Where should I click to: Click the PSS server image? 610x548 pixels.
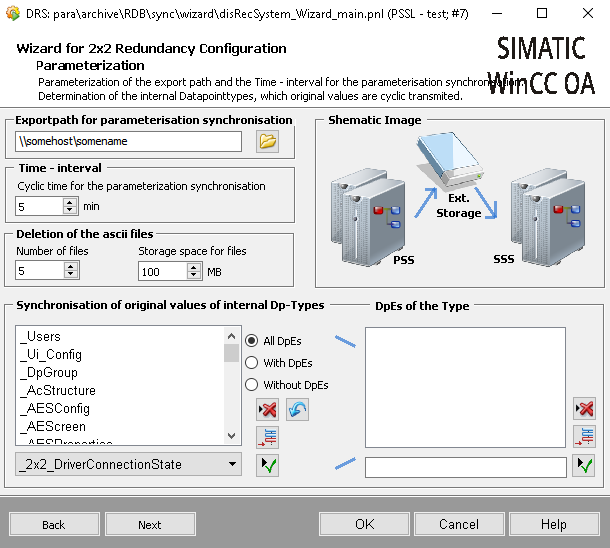click(368, 217)
